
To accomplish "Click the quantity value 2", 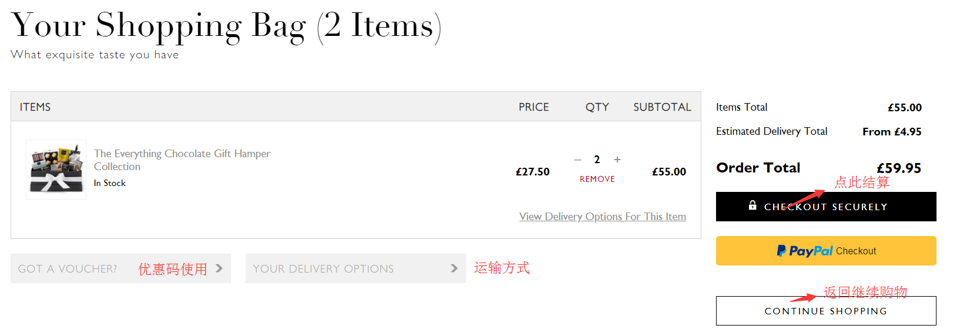I will click(x=597, y=160).
